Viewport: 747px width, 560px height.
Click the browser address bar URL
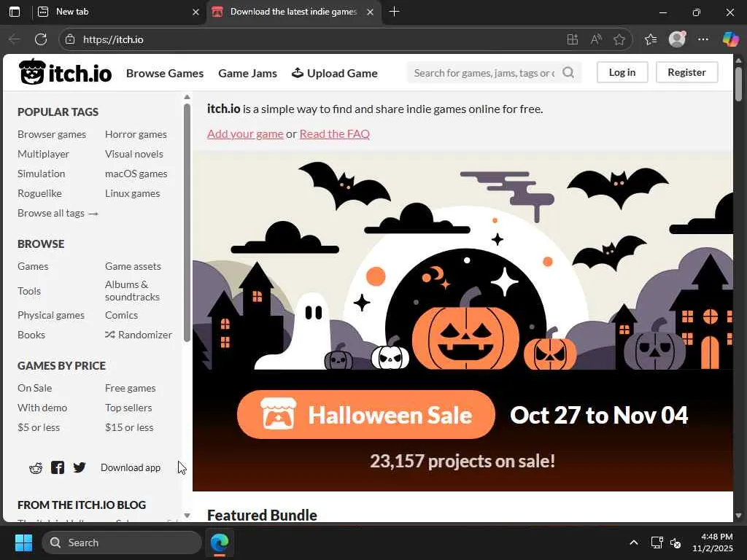113,39
